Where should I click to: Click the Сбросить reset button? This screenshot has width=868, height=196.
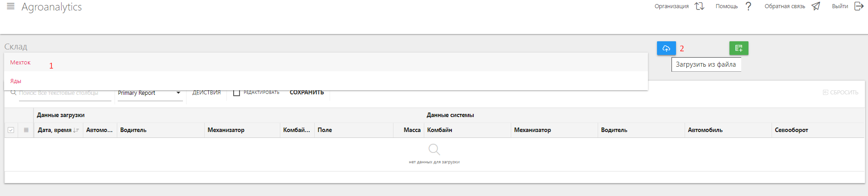[x=840, y=93]
